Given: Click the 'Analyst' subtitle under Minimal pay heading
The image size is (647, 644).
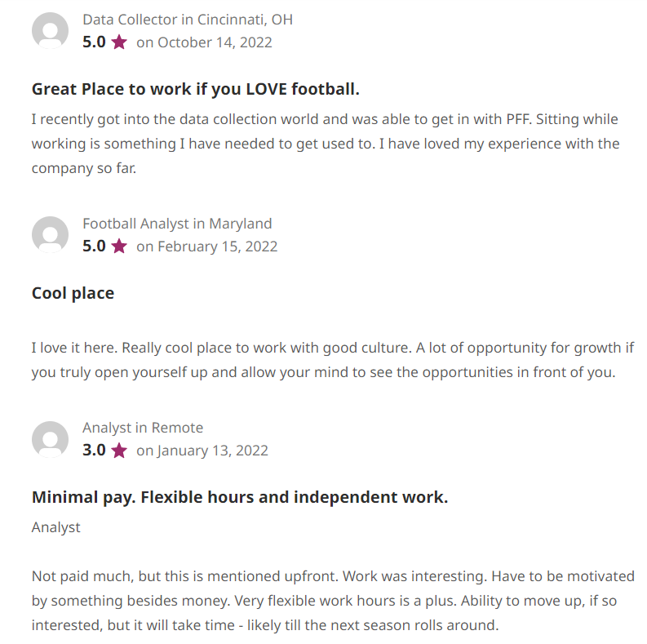Looking at the screenshot, I should [x=56, y=527].
